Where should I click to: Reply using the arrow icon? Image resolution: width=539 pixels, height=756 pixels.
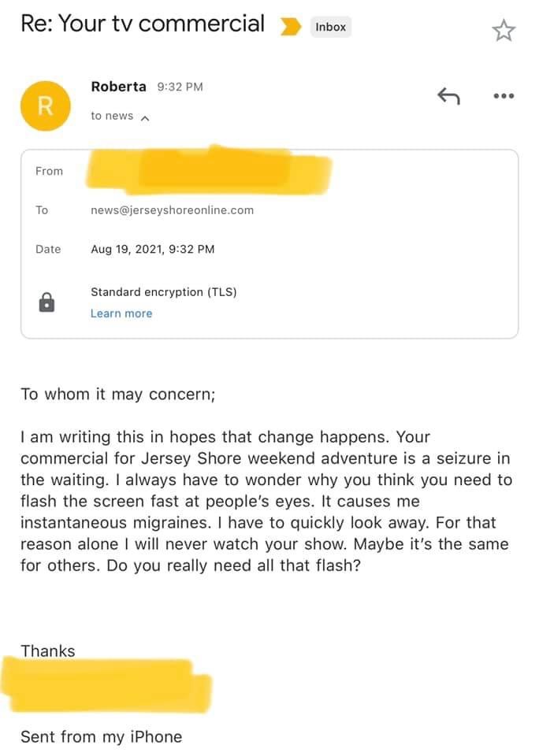click(448, 96)
